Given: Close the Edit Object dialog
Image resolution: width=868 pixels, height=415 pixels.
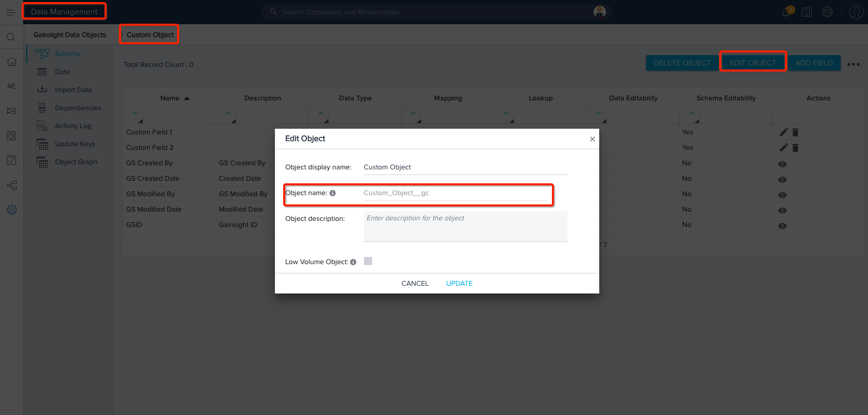Looking at the screenshot, I should 593,139.
